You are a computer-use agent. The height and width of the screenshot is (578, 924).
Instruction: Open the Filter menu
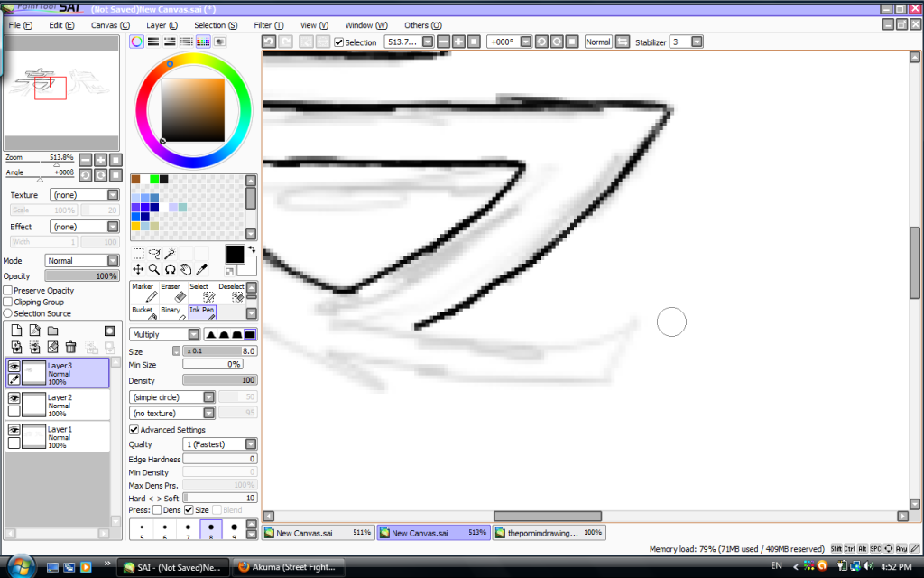(268, 25)
